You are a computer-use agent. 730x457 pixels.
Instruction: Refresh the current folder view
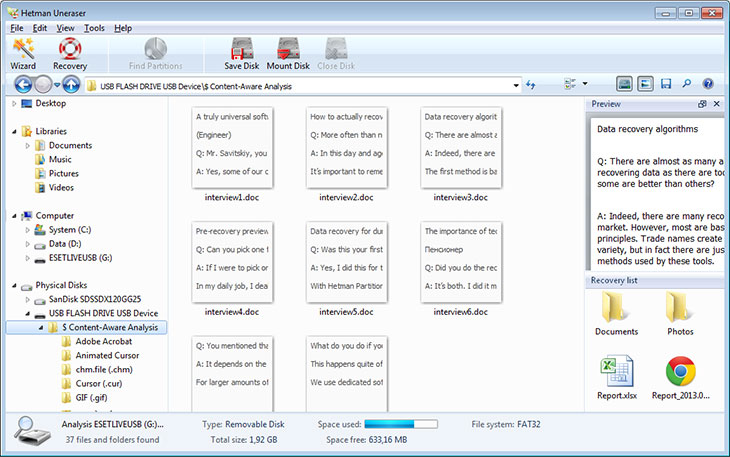click(x=531, y=85)
